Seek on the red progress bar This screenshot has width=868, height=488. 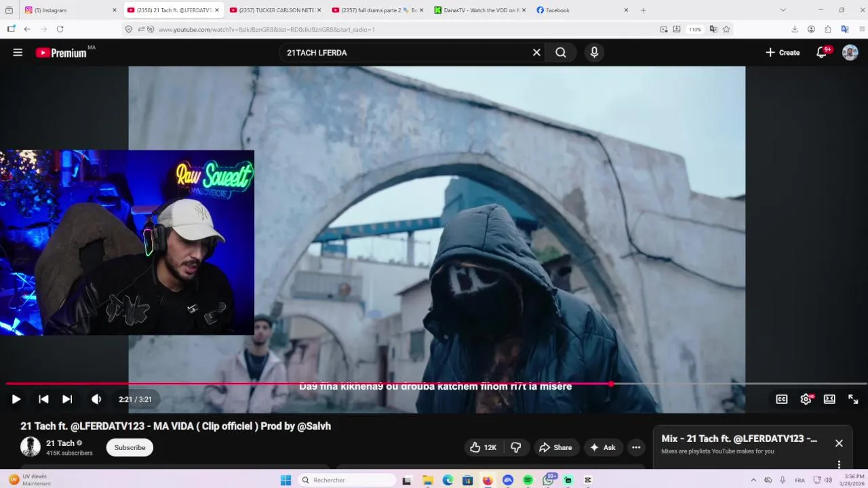309,384
